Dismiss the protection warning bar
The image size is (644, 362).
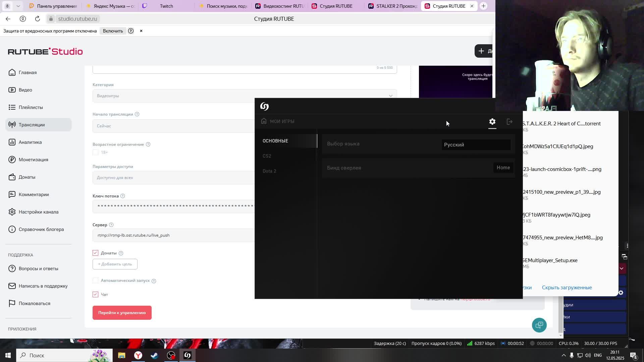[x=141, y=31]
